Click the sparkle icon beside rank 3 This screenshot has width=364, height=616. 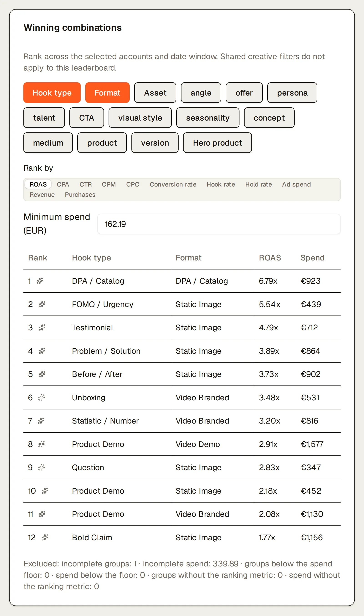click(42, 328)
